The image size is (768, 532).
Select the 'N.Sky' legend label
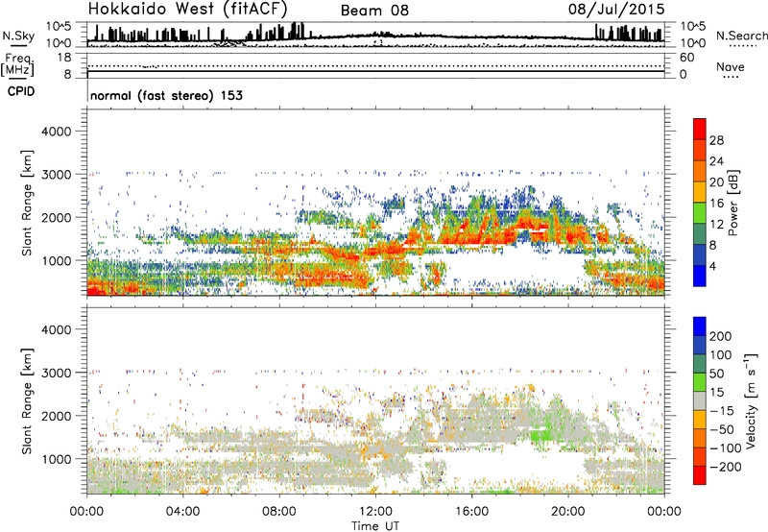18,36
